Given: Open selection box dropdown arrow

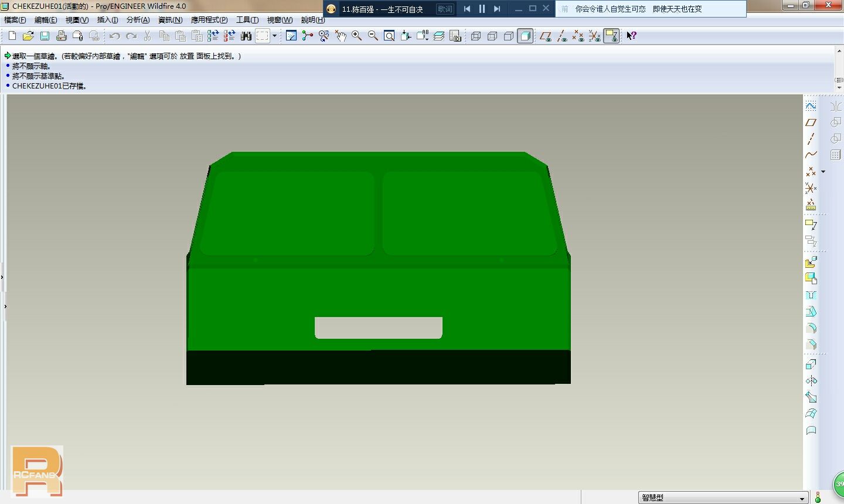Looking at the screenshot, I should 274,36.
